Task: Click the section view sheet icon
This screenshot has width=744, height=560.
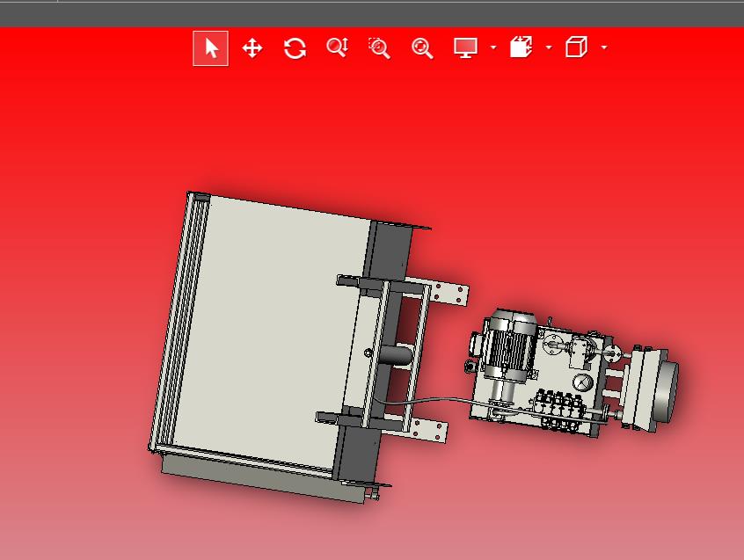Action: pyautogui.click(x=521, y=47)
